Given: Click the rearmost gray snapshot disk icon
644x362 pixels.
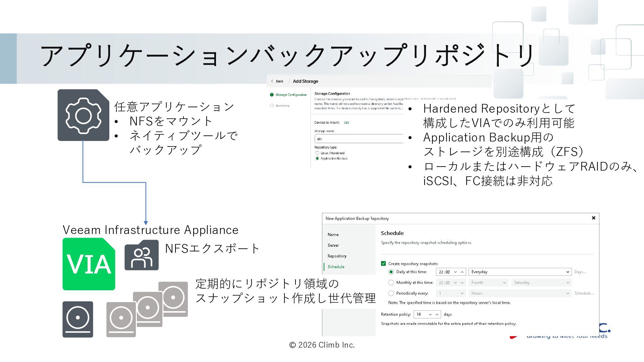Looking at the screenshot, I should pyautogui.click(x=173, y=299).
